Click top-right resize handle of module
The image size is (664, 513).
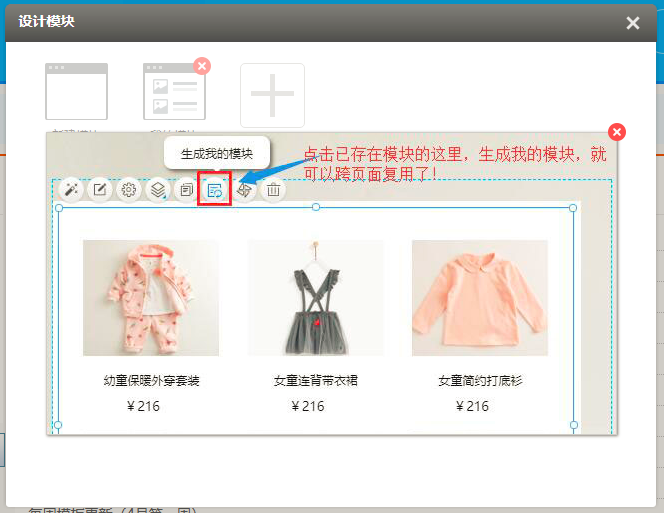click(x=573, y=208)
